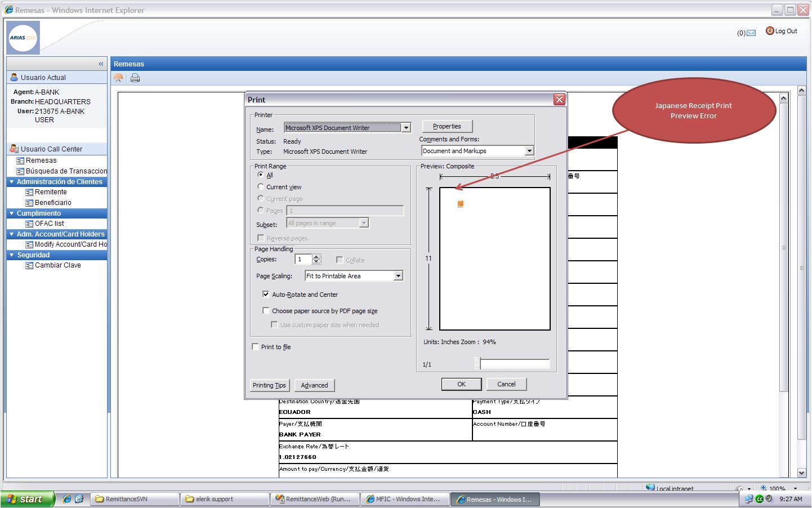Viewport: 812px width, 508px height.
Task: Toggle Use custom paper size when needed
Action: (274, 324)
